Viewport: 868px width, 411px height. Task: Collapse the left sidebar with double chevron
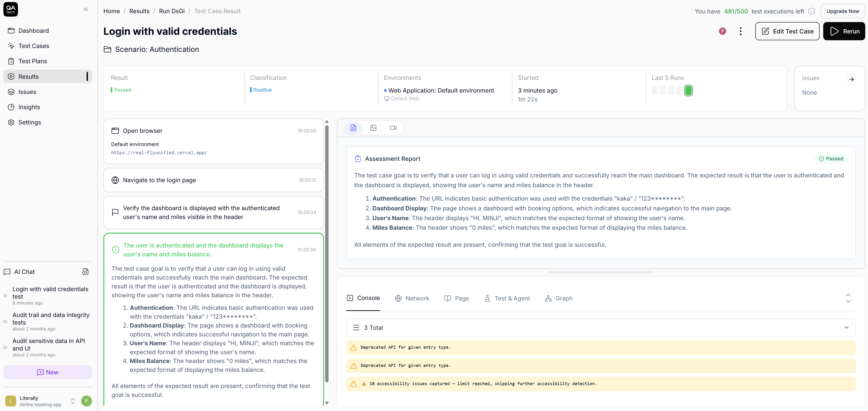(x=86, y=10)
